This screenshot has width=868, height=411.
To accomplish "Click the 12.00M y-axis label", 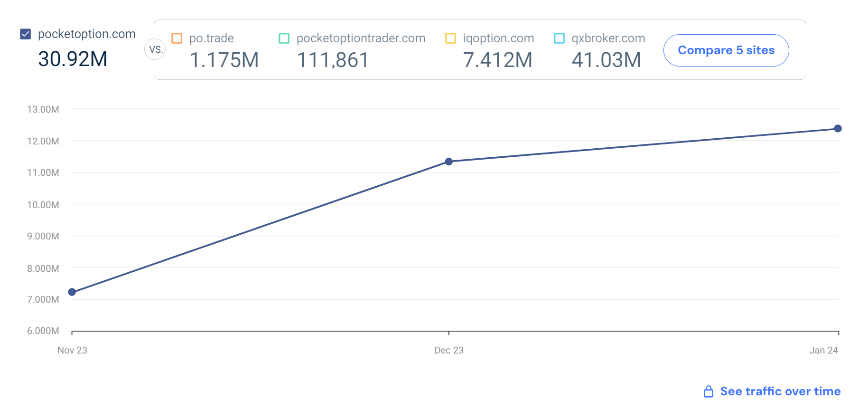I will click(43, 141).
